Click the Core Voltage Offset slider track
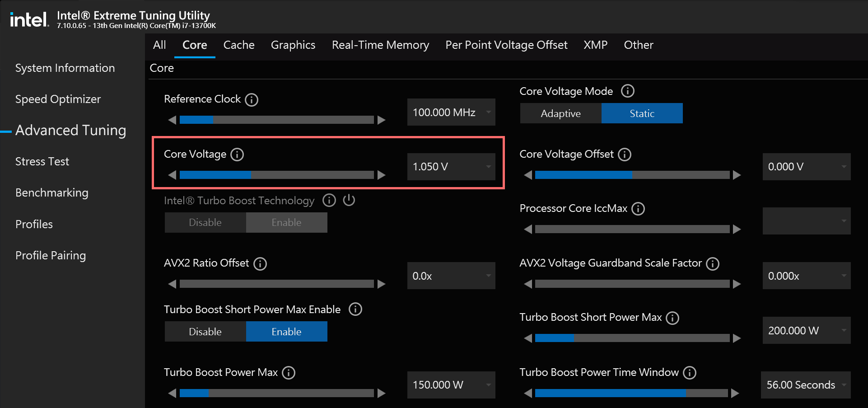Image resolution: width=868 pixels, height=408 pixels. (x=632, y=175)
